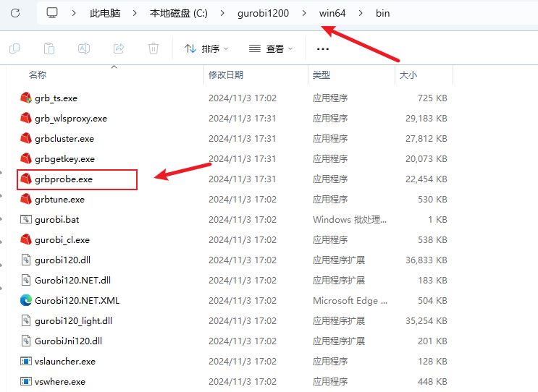The width and height of the screenshot is (538, 392).
Task: Click the size value 29,183 KB
Action: tap(426, 118)
